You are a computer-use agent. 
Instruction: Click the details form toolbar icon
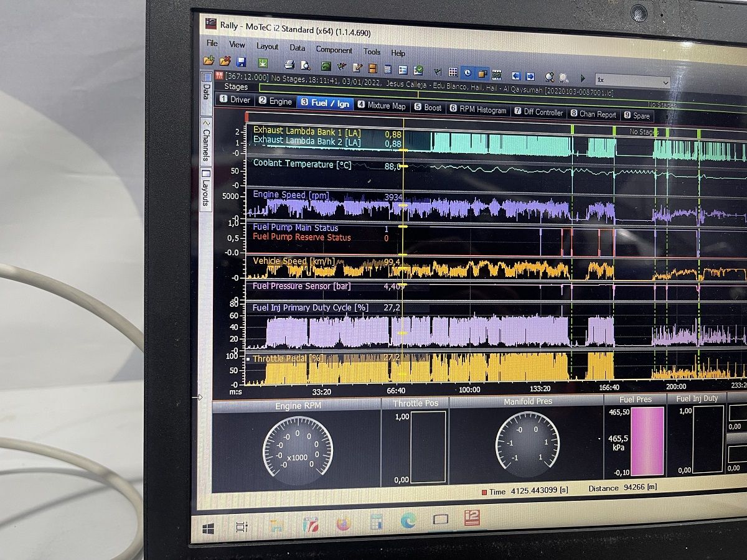coord(403,70)
